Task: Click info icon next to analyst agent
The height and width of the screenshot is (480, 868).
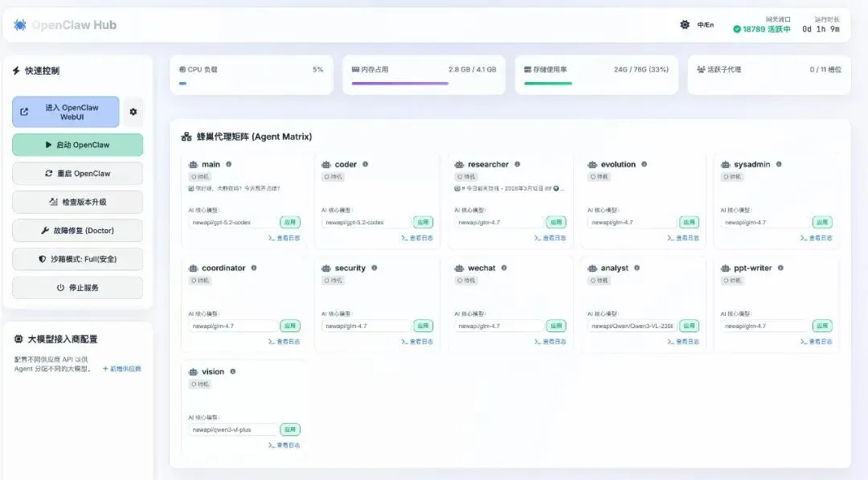Action: click(637, 268)
